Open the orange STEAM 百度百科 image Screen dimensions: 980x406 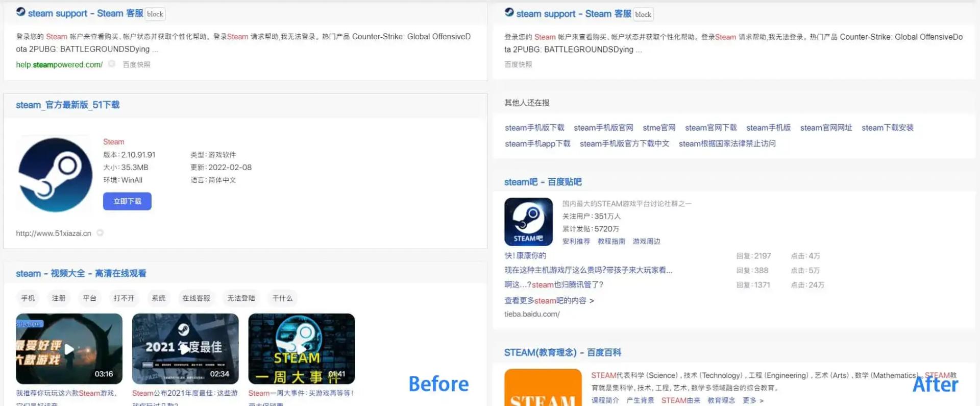543,387
